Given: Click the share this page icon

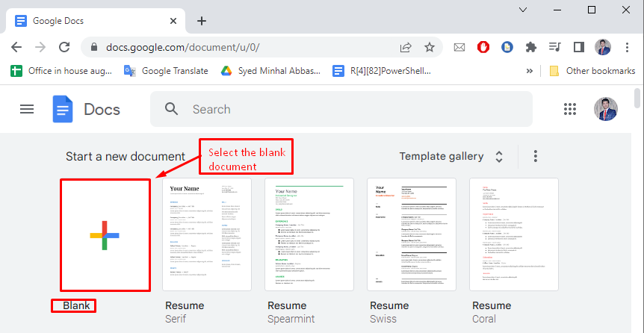Looking at the screenshot, I should point(406,47).
